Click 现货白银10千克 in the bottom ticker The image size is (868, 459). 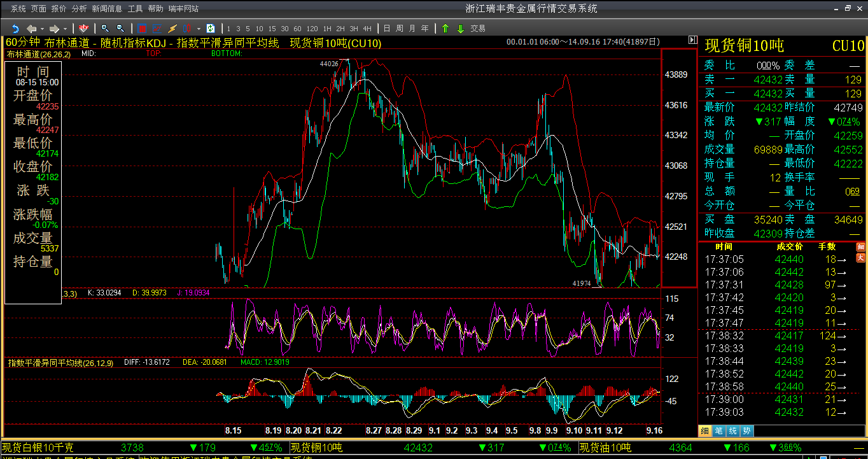(x=38, y=448)
